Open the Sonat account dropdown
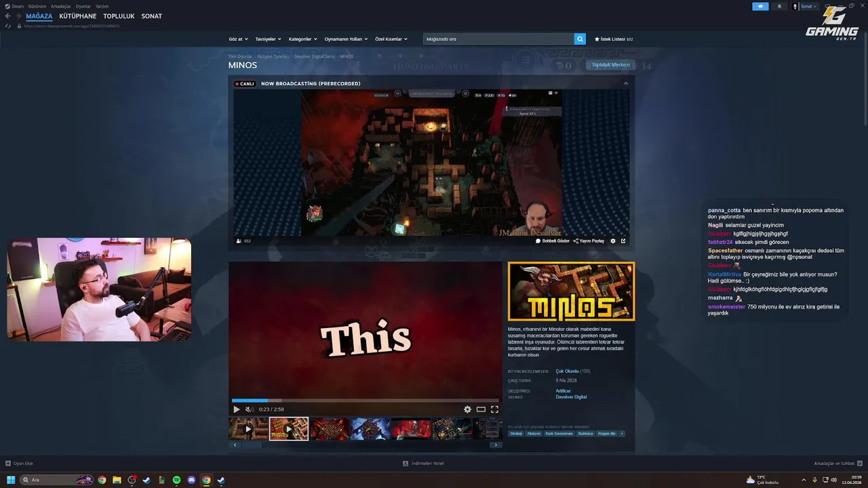Image resolution: width=868 pixels, height=488 pixels. pyautogui.click(x=804, y=6)
